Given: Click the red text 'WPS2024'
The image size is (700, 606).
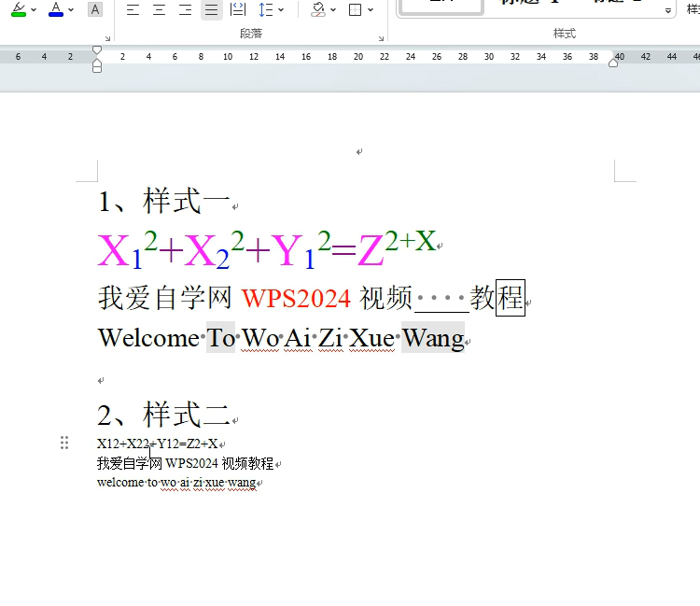Looking at the screenshot, I should tap(296, 298).
